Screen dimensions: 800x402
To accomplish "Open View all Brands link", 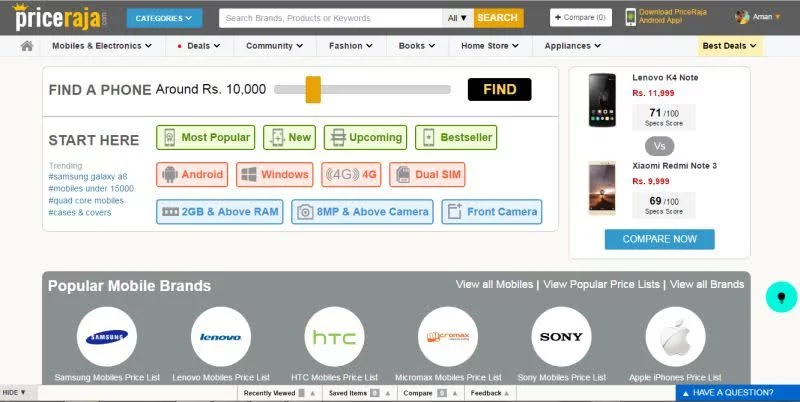I will click(x=707, y=284).
